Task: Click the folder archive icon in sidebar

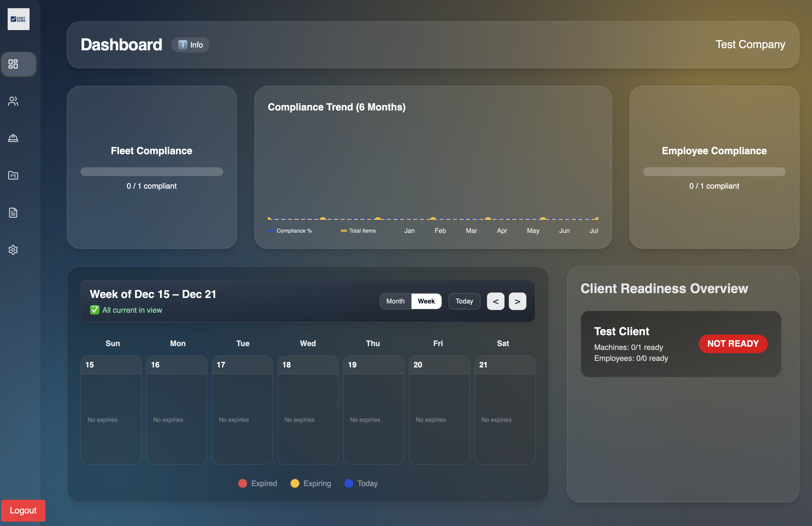Action: tap(13, 175)
